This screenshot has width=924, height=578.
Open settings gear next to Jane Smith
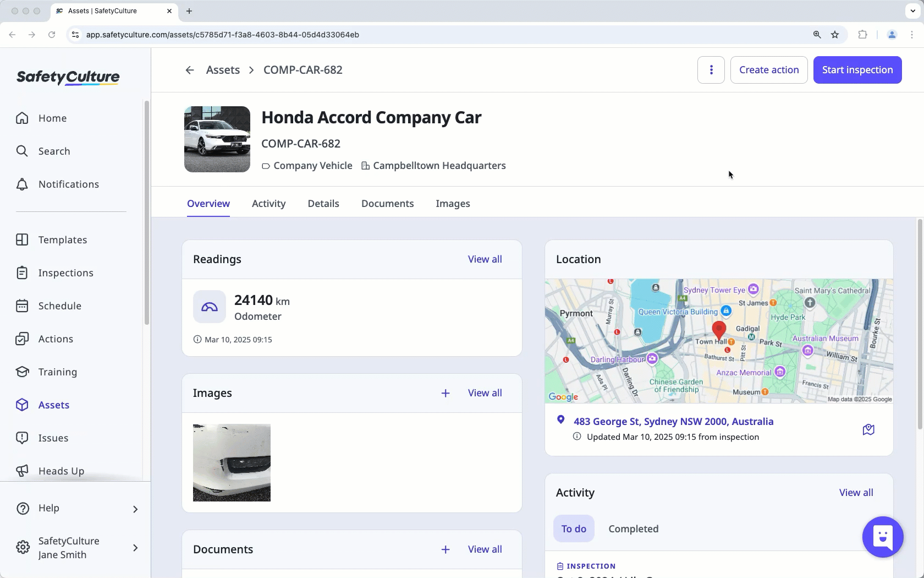point(23,548)
